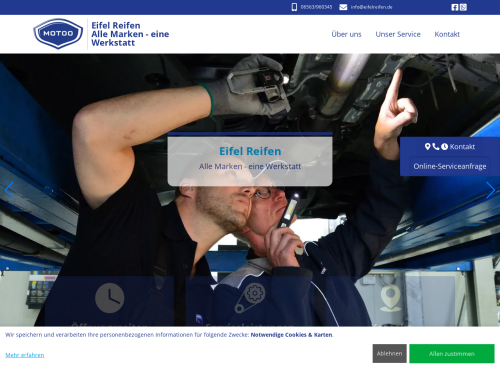
Task: Click the gear service icon
Action: click(x=250, y=298)
